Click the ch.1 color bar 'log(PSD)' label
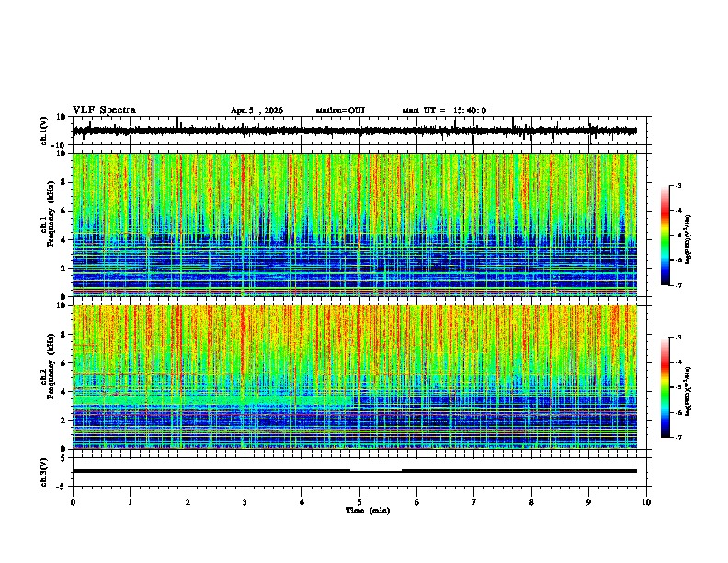This screenshot has width=728, height=563. 688,240
